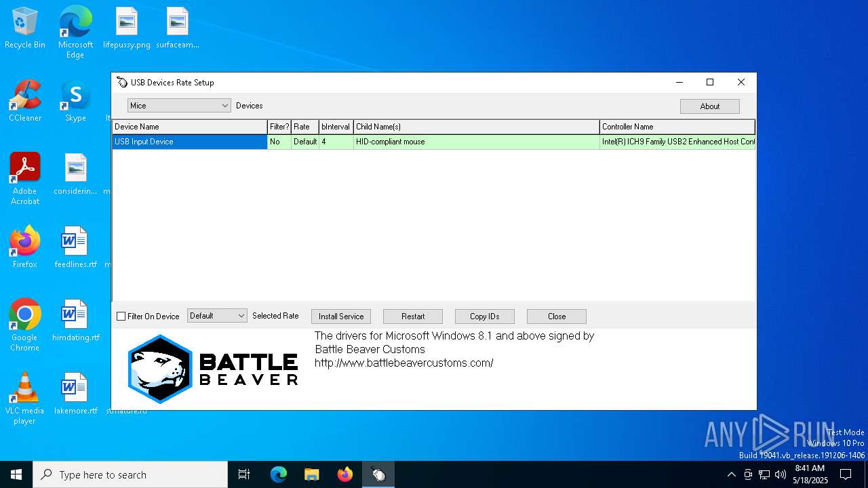Open Firefox from the taskbar
The width and height of the screenshot is (868, 488).
(x=344, y=474)
